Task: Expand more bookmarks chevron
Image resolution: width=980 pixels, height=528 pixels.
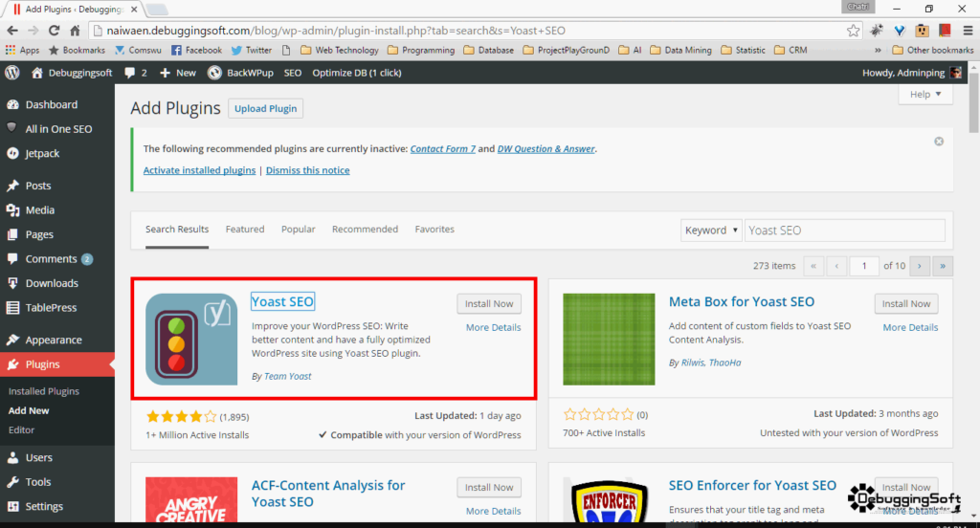Action: pos(878,50)
